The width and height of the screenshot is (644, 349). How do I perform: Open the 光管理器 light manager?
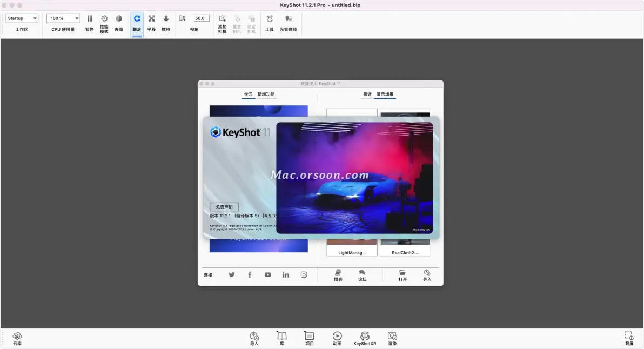click(289, 23)
